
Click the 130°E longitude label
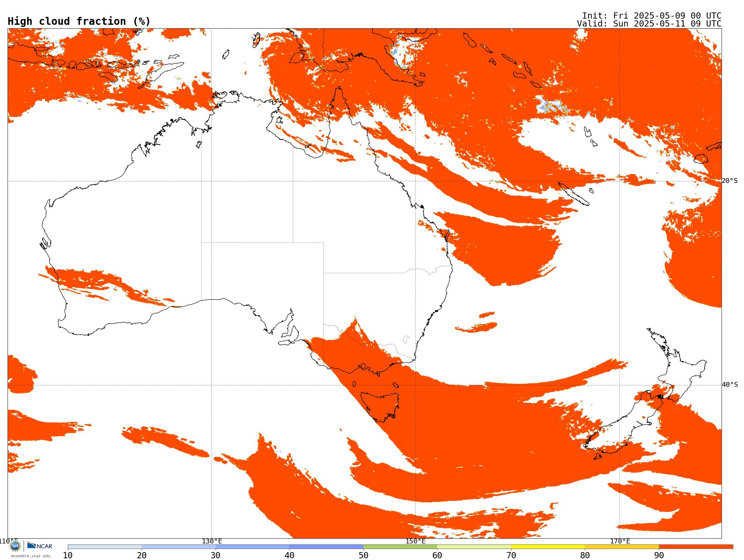click(x=212, y=541)
